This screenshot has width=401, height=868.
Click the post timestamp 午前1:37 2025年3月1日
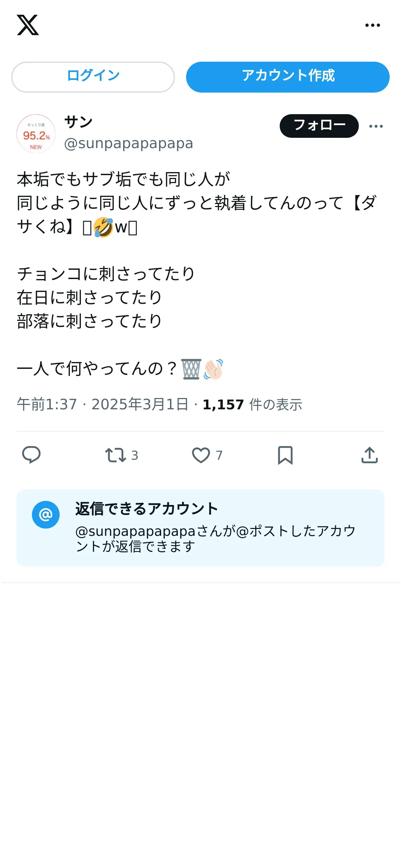click(x=102, y=405)
